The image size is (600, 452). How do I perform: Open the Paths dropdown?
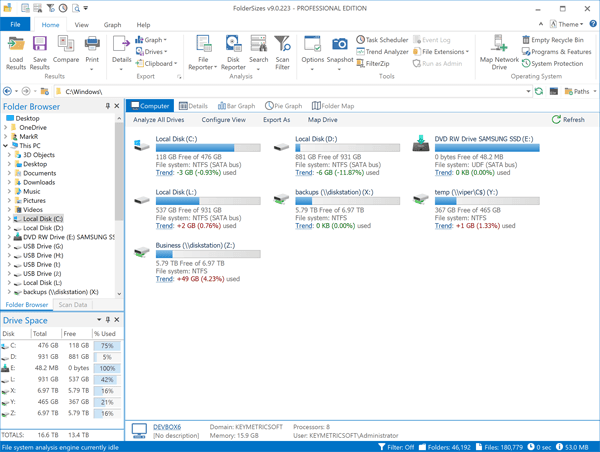[x=580, y=91]
